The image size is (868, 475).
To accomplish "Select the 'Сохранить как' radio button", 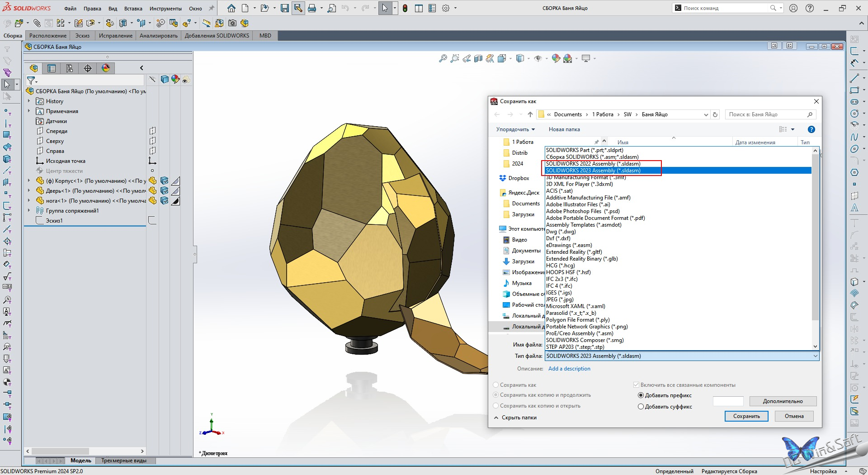I will coord(496,385).
